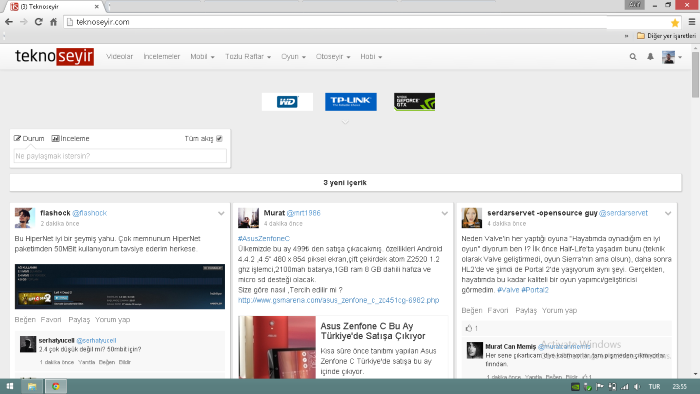Click Favori under serdarservet's post
This screenshot has width=700, height=394.
[x=498, y=311]
